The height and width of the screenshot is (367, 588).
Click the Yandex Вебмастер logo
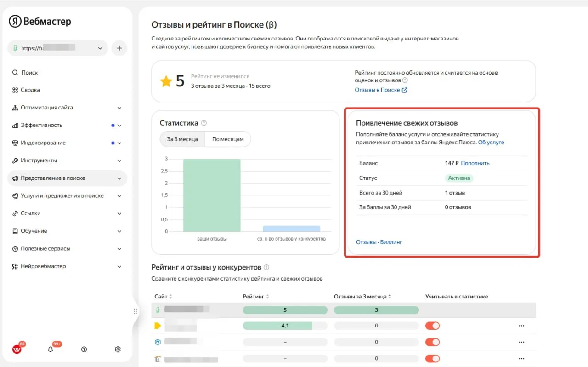coord(40,21)
